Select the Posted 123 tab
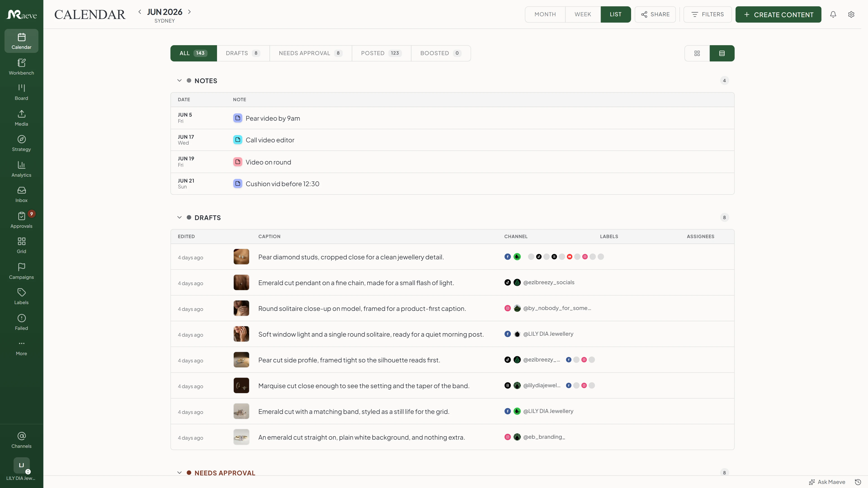 point(381,53)
